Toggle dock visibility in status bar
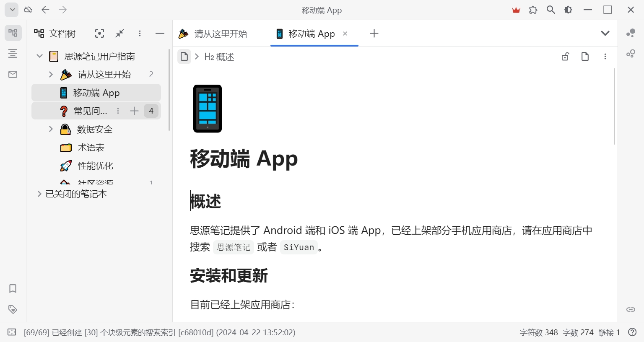This screenshot has height=342, width=644. [x=12, y=332]
